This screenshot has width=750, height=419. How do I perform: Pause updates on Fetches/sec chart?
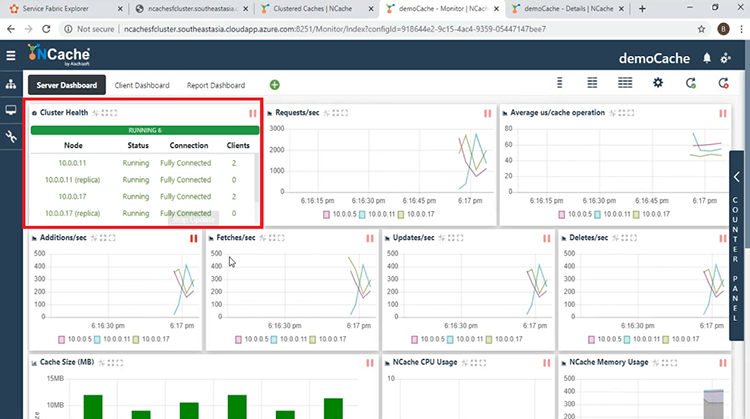click(370, 238)
